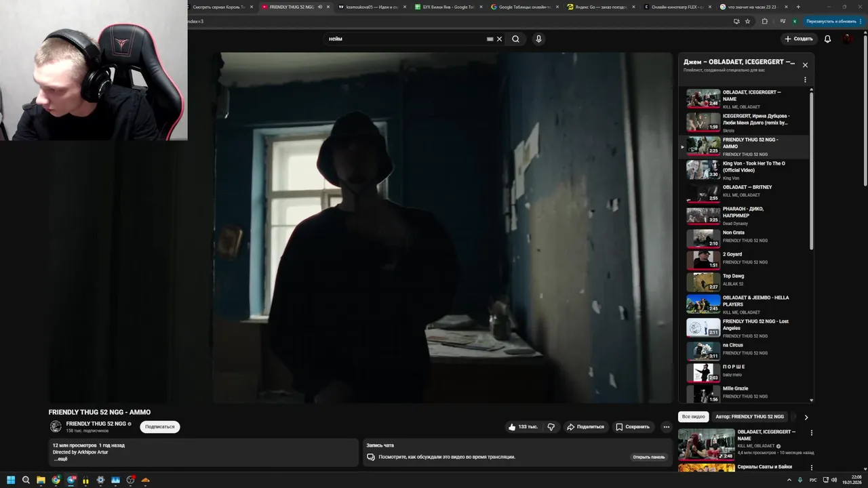This screenshot has width=868, height=488.
Task: Open new browser tab with plus icon
Action: tap(798, 7)
